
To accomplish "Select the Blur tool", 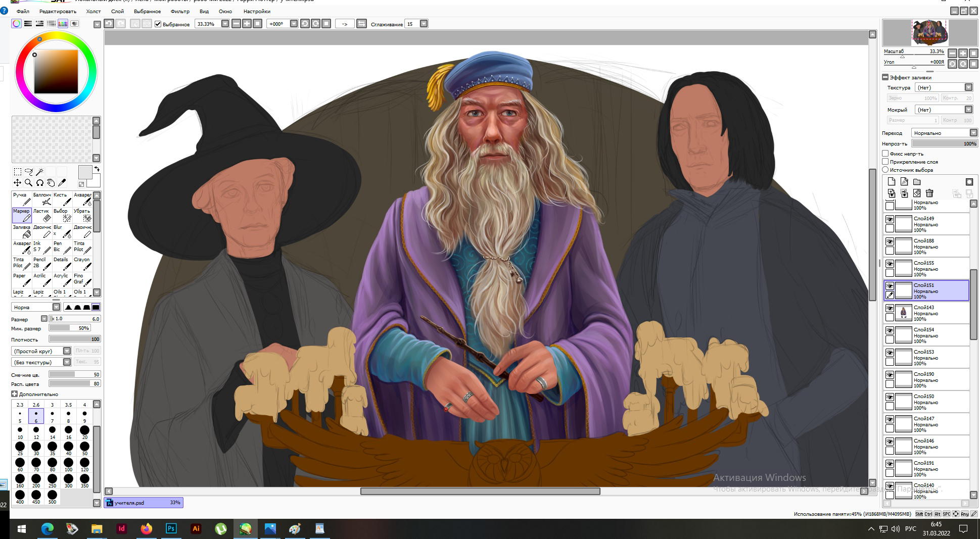I will coord(62,231).
